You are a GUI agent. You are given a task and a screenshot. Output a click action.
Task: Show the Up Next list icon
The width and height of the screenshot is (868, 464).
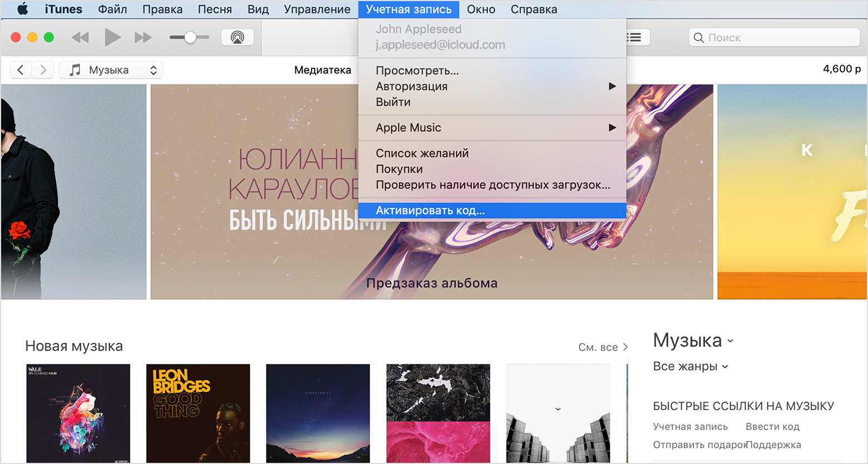(634, 37)
